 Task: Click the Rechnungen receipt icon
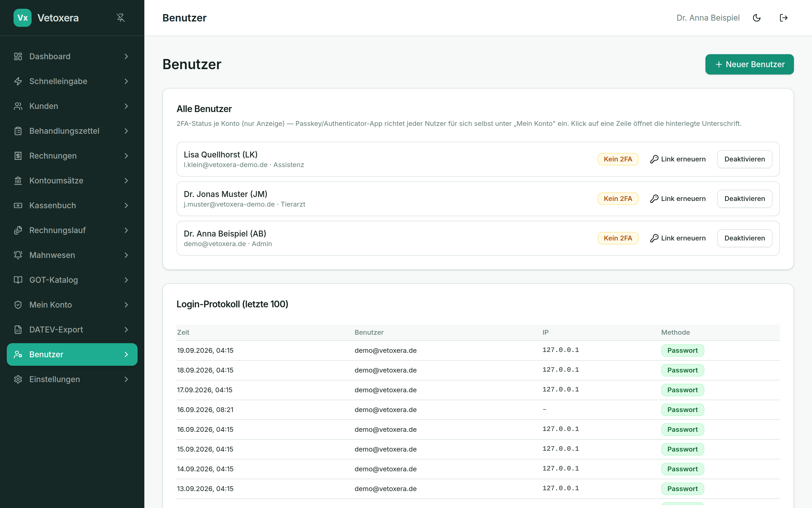coord(18,156)
